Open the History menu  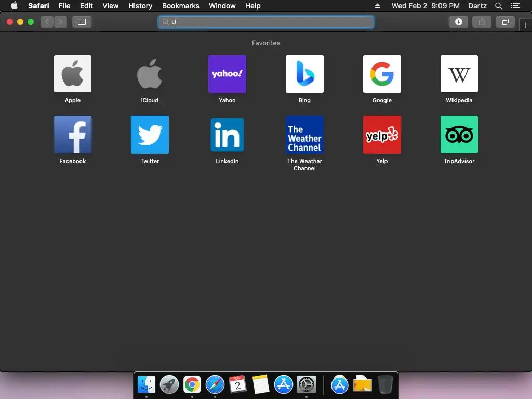[x=140, y=6]
